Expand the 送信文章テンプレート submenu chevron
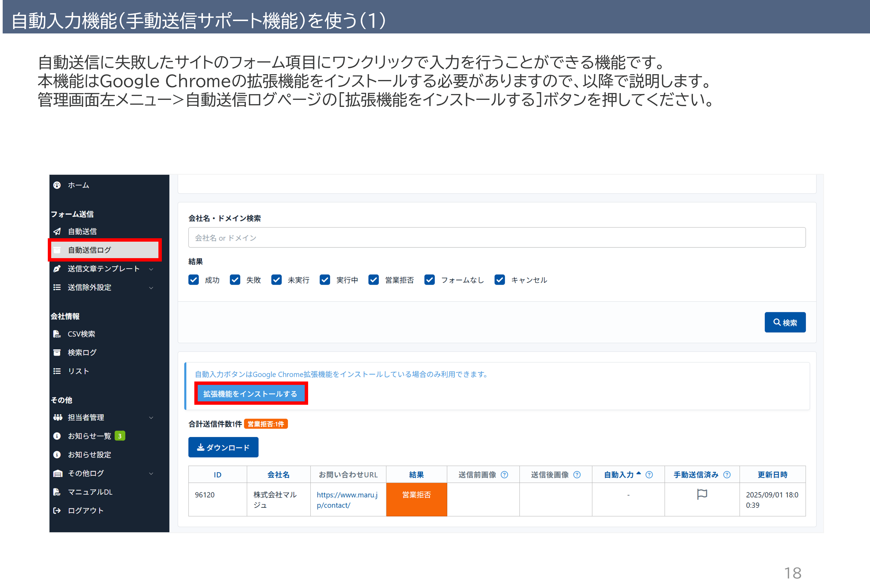 (x=151, y=269)
